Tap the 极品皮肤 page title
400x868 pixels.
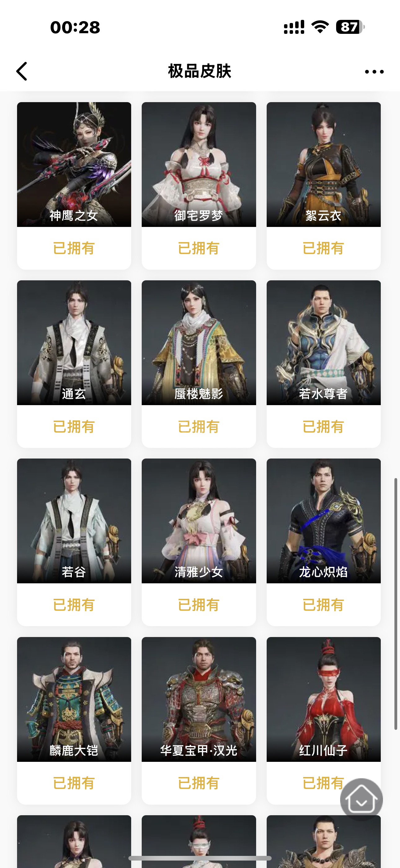point(200,71)
